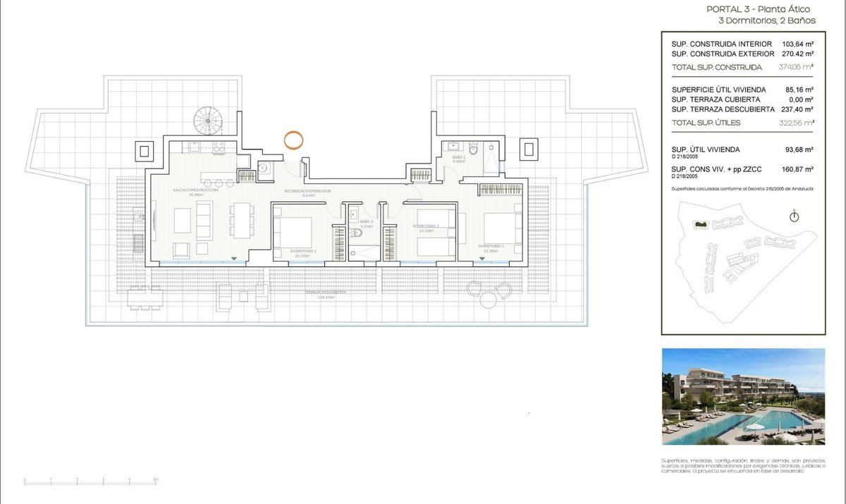Click the orange circle marker

[294, 139]
